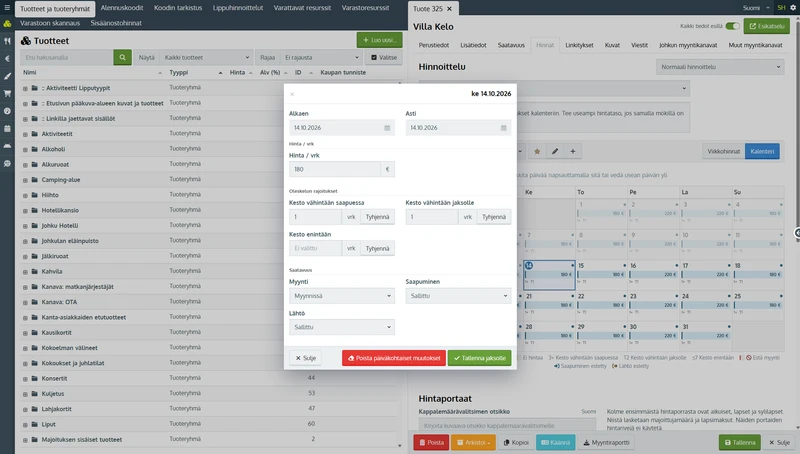
Task: Open calendar picker in Asti date field
Action: point(504,128)
